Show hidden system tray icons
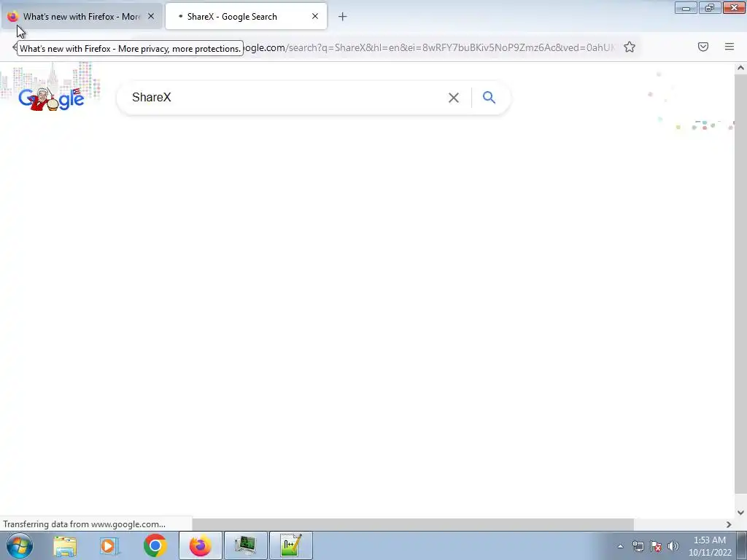This screenshot has width=747, height=560. point(620,546)
